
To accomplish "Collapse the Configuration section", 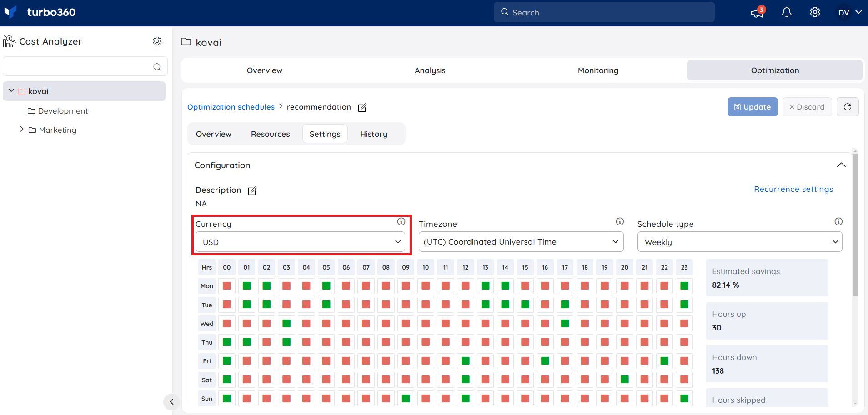I will point(841,165).
